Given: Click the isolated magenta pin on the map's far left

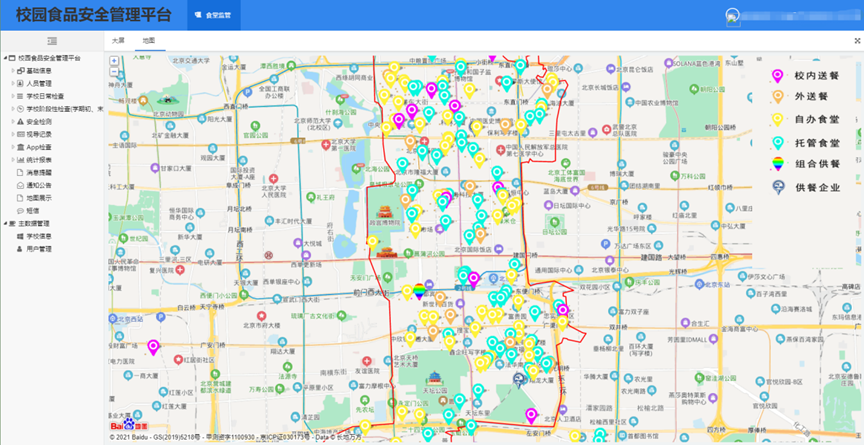Looking at the screenshot, I should point(153,347).
